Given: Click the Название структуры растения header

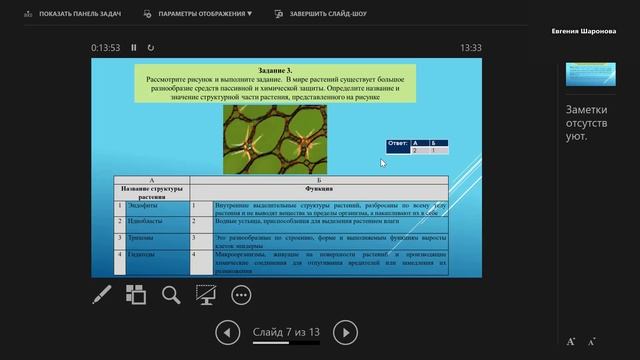Looking at the screenshot, I should [x=152, y=193].
